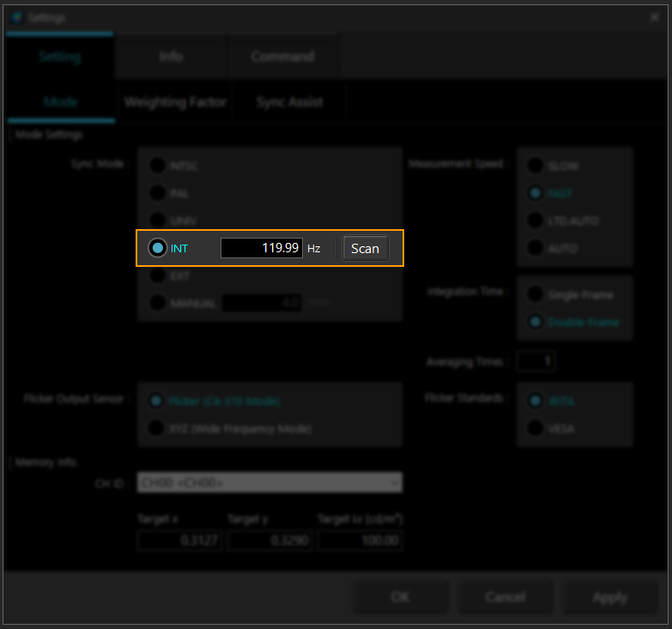Open the Command tab

pos(282,57)
